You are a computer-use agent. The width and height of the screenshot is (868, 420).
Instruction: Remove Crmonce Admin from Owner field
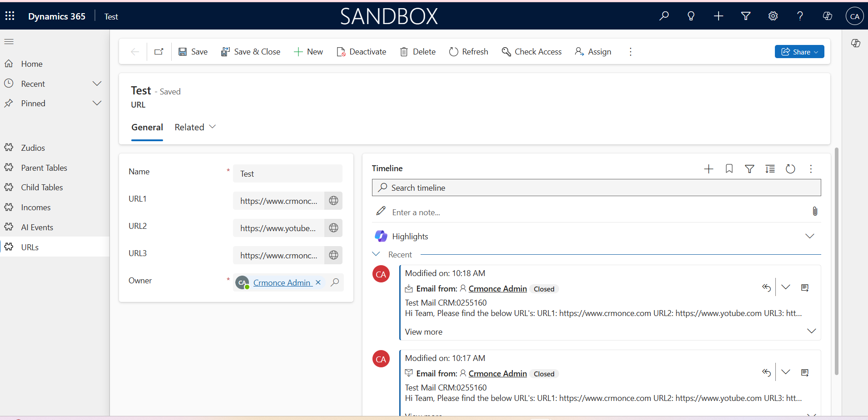(318, 282)
